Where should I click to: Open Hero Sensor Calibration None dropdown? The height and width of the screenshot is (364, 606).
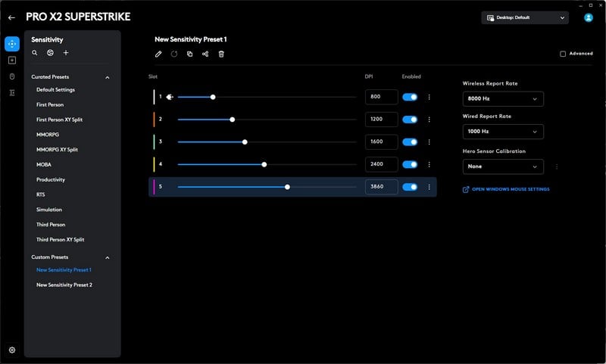[x=503, y=166]
